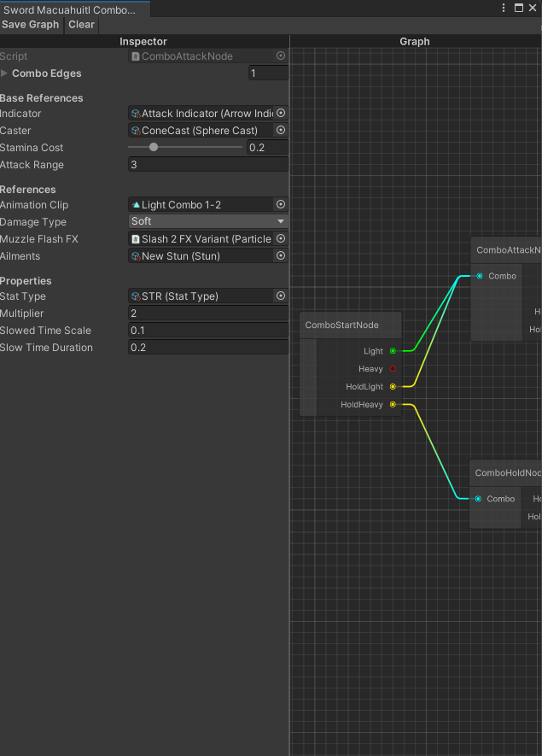
Task: Click the Combo Edges count field
Action: tap(268, 73)
